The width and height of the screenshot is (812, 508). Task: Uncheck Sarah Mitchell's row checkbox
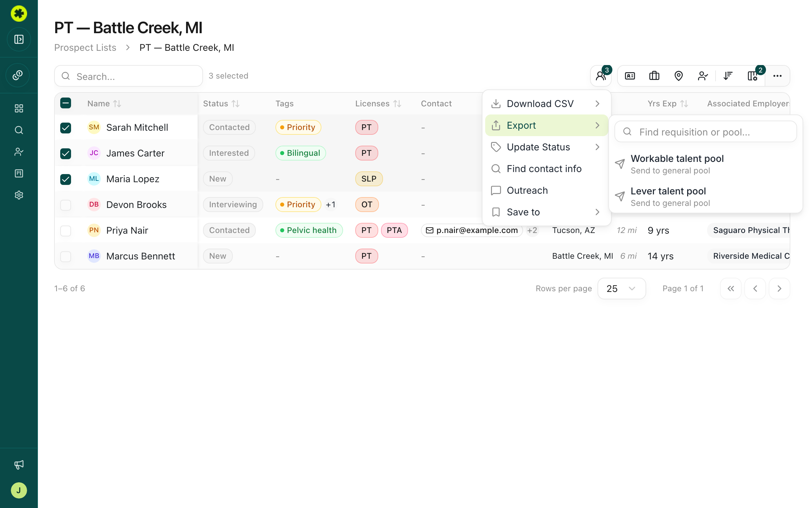tap(66, 128)
